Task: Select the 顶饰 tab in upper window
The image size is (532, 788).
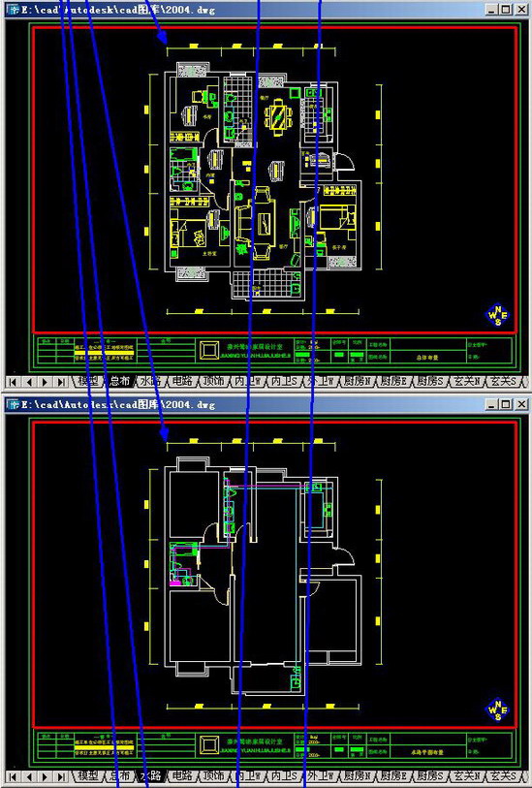Action: pos(213,382)
